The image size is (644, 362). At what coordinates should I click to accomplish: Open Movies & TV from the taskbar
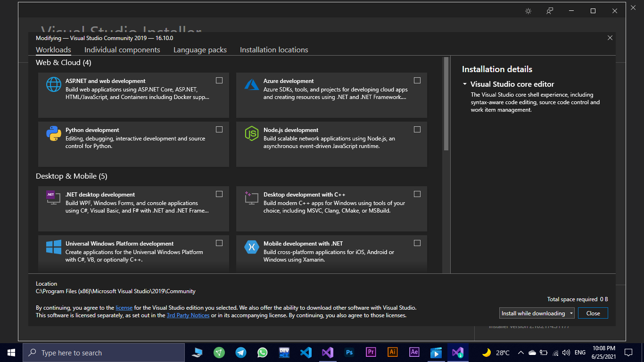436,353
